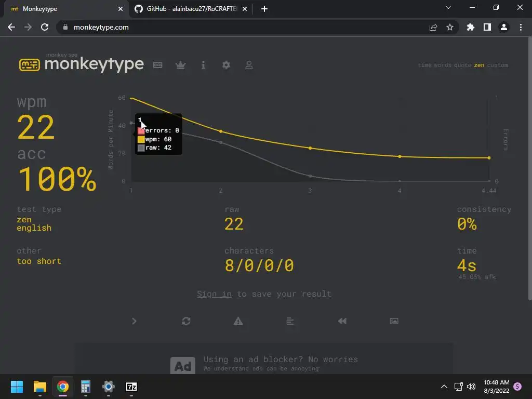Expand the tab search chevron
This screenshot has width=532, height=399.
(x=448, y=7)
